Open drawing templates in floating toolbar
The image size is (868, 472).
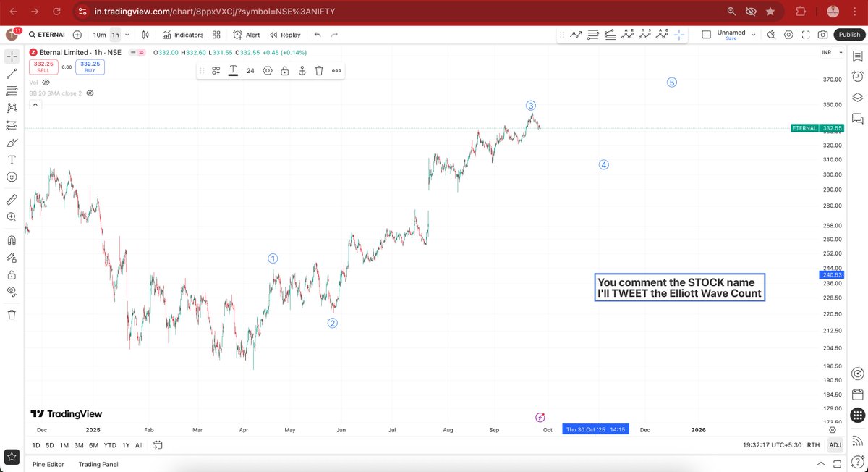click(216, 71)
